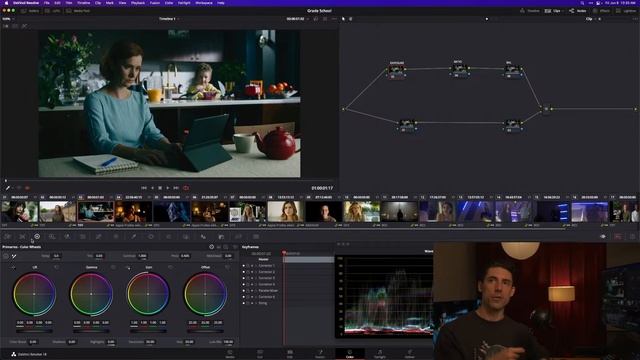The width and height of the screenshot is (640, 360).
Task: Open the RGB Mixer palette
Action: (67, 237)
